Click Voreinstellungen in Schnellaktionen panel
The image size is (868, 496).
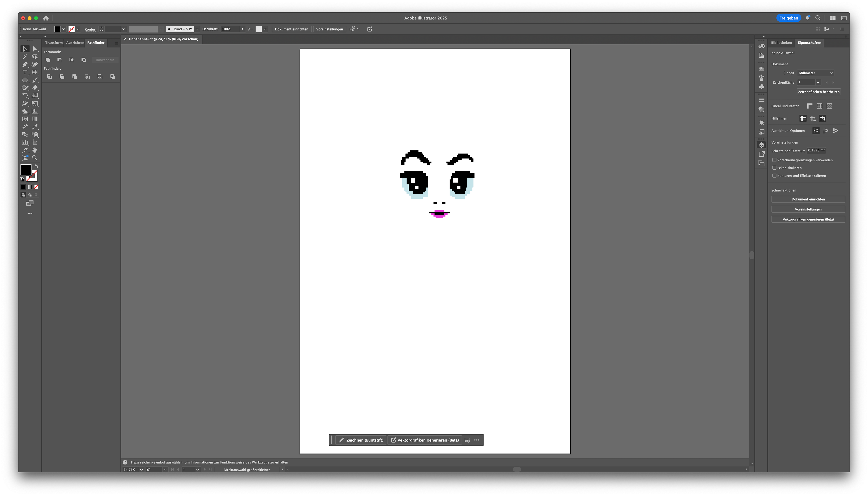(x=808, y=210)
